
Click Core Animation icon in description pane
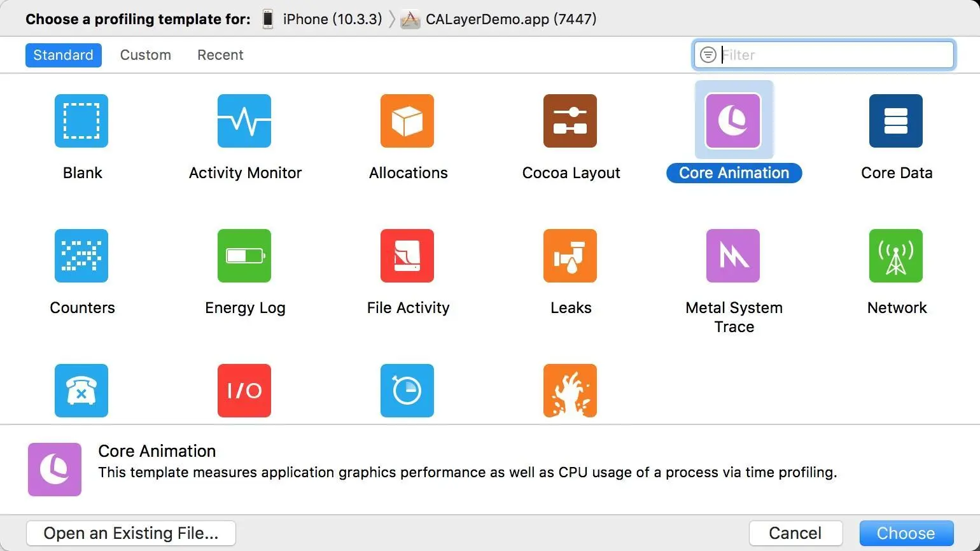point(55,470)
